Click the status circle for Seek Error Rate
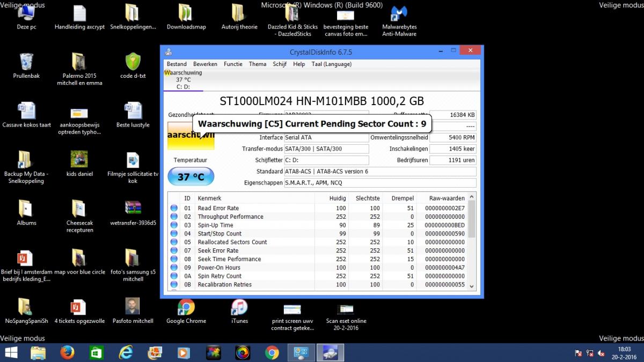Image resolution: width=644 pixels, height=362 pixels. point(174,250)
